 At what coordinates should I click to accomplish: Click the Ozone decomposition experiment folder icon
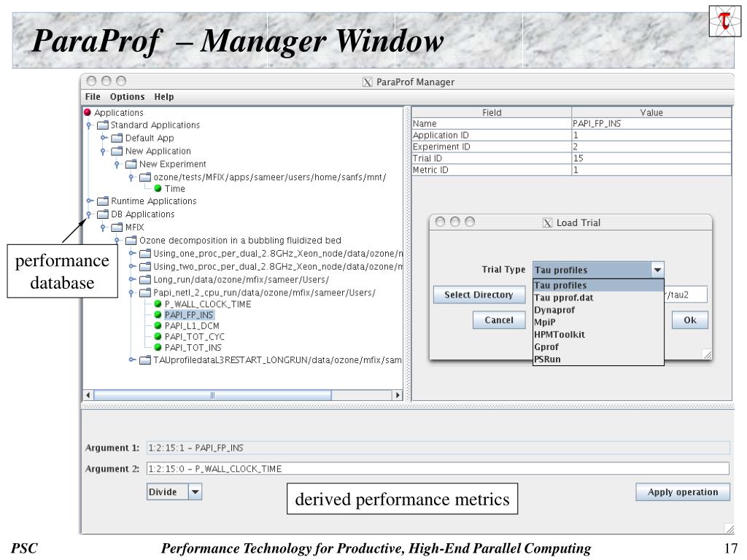(x=131, y=241)
